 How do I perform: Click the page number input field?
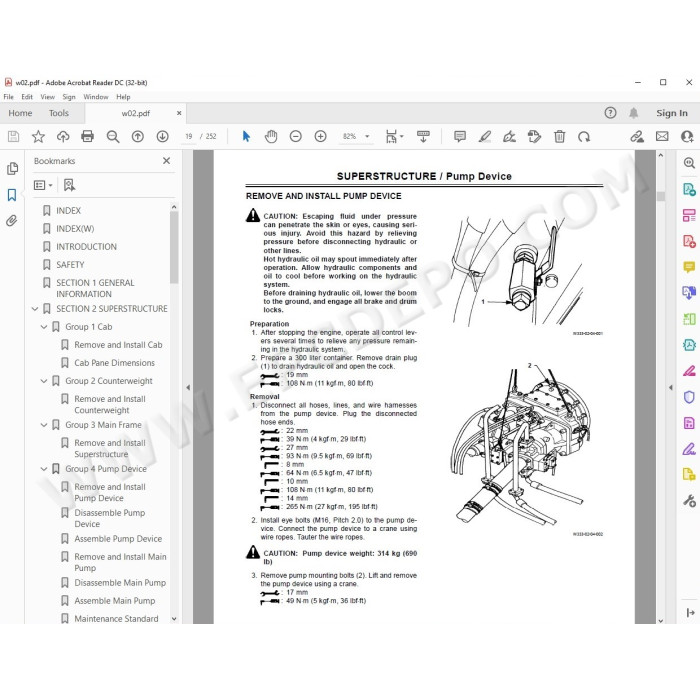[189, 137]
